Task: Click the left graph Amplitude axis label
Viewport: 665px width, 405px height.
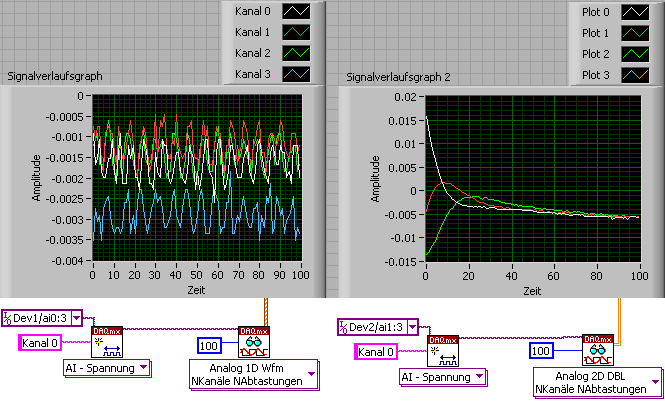Action: pyautogui.click(x=36, y=178)
